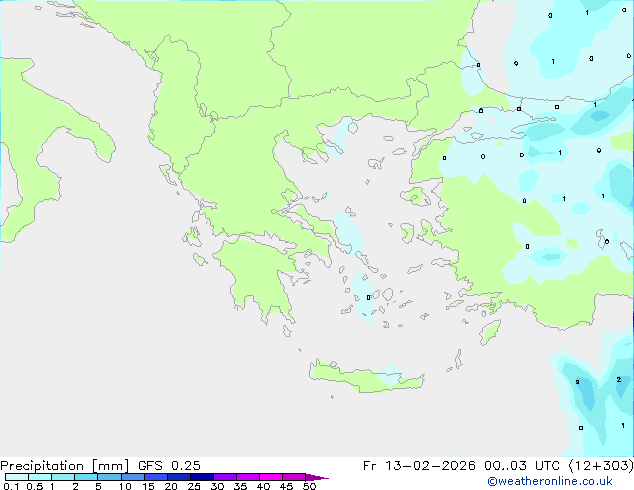Click the '00..03 UTC' time text
The image size is (634, 490).
(522, 466)
